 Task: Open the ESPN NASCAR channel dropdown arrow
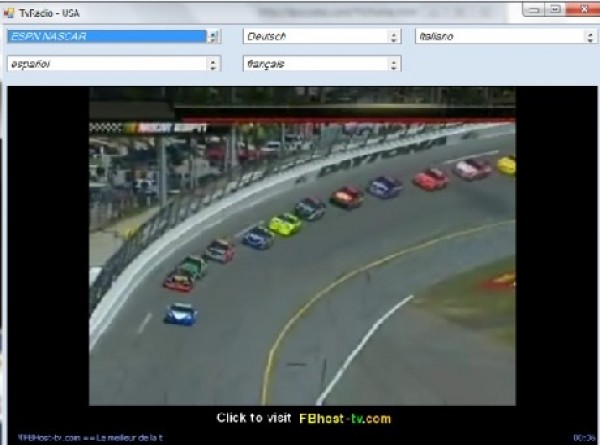213,37
